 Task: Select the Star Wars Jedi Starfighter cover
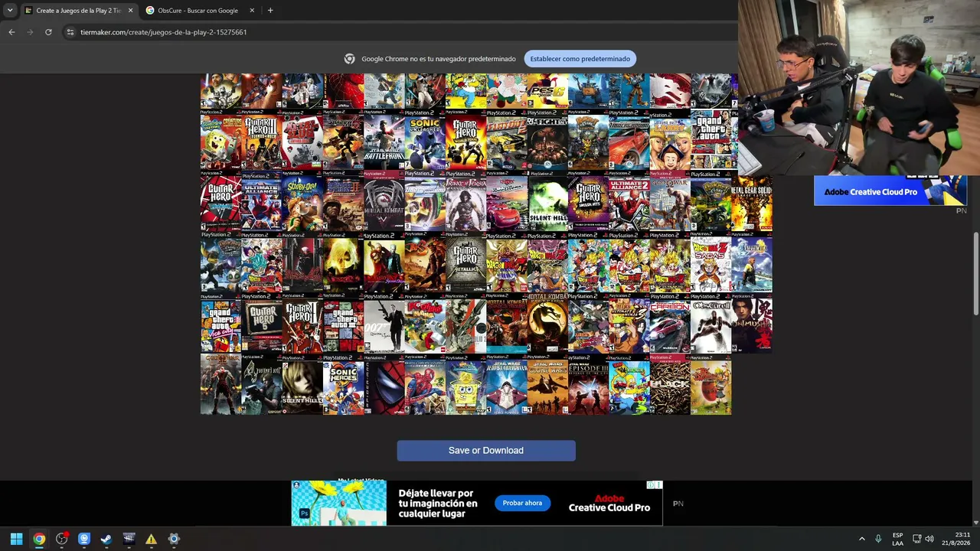[x=507, y=386]
